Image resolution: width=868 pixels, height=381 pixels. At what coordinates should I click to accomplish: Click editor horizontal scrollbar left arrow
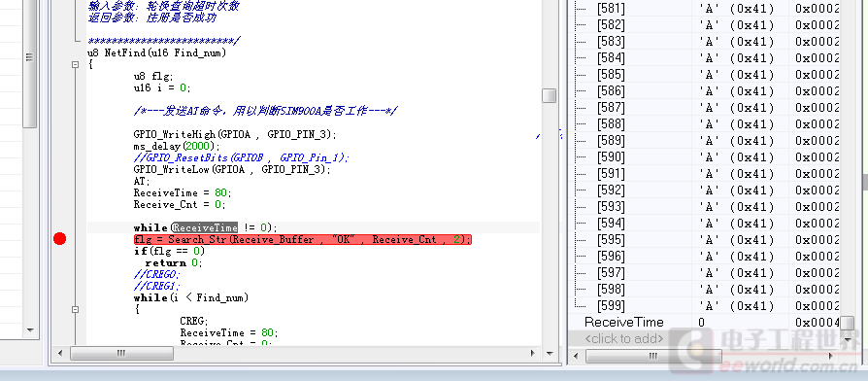[x=60, y=353]
